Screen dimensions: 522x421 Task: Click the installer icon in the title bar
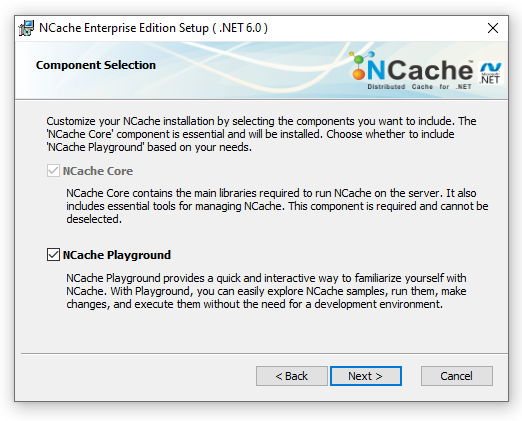26,28
